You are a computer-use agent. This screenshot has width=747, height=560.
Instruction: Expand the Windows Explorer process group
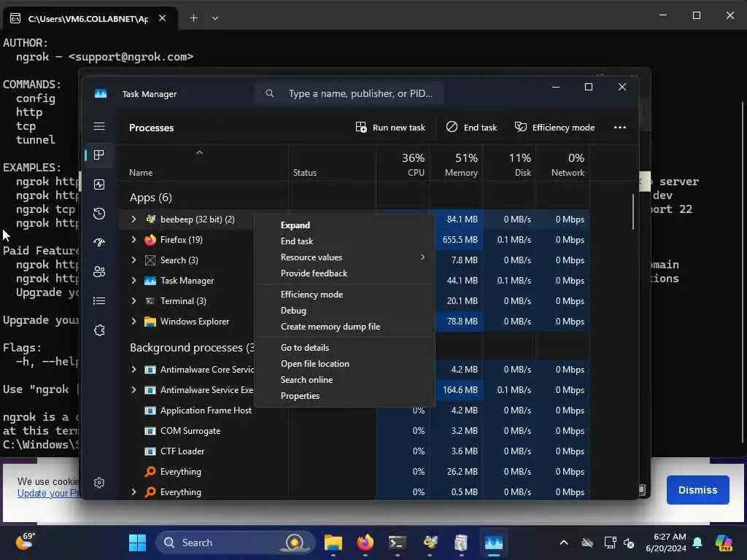click(133, 322)
